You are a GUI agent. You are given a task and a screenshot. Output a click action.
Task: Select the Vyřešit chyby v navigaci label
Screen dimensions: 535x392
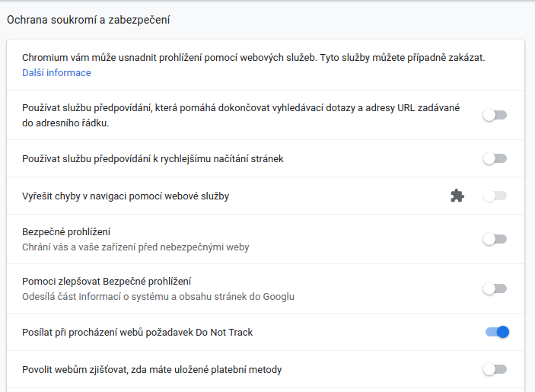click(126, 196)
